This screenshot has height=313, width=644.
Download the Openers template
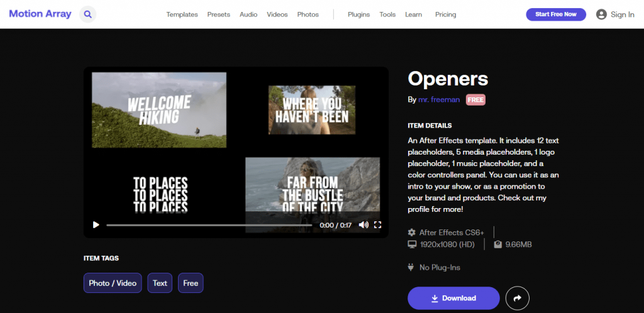click(453, 299)
